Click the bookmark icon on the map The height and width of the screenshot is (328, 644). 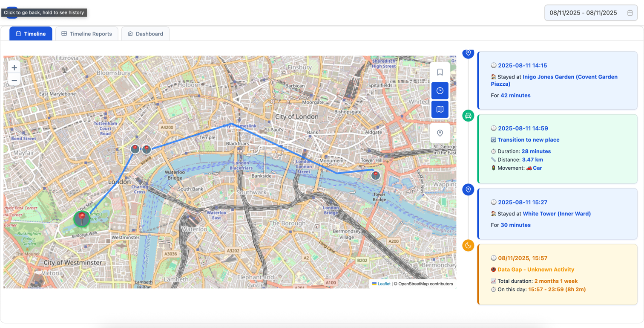[x=440, y=72]
